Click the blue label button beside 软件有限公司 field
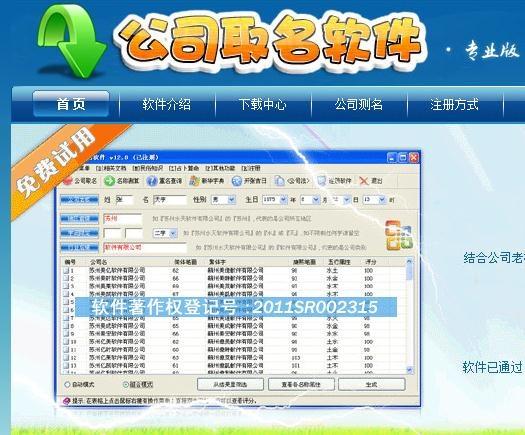 coord(79,247)
